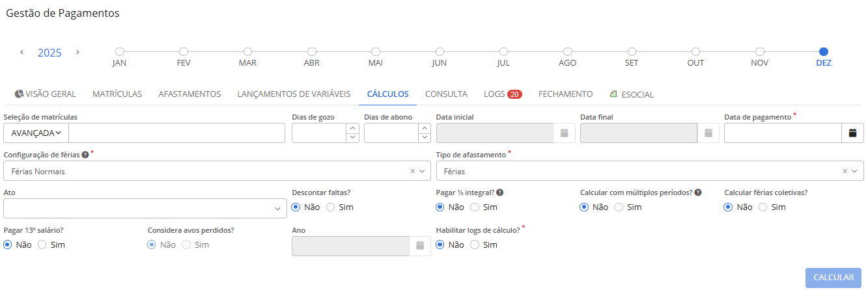Decrease Dias de abono value
Image resolution: width=868 pixels, height=290 pixels.
425,137
